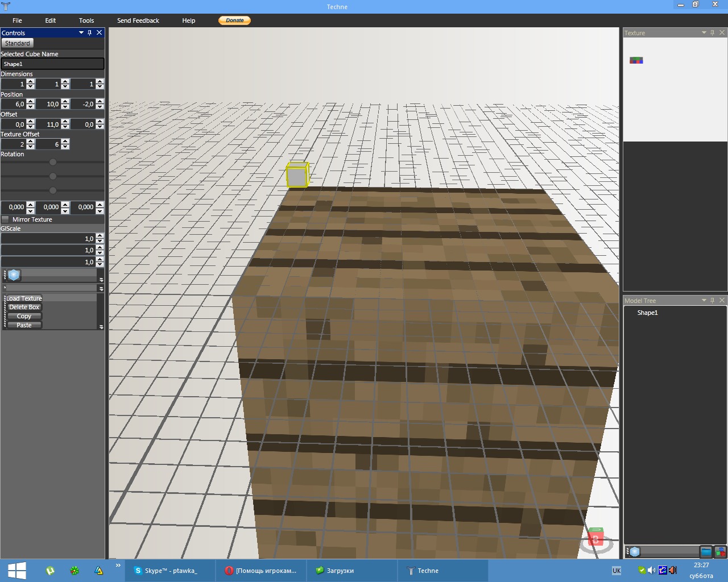The image size is (728, 582).
Task: Open Texture panel options dropdown arrow
Action: (704, 32)
